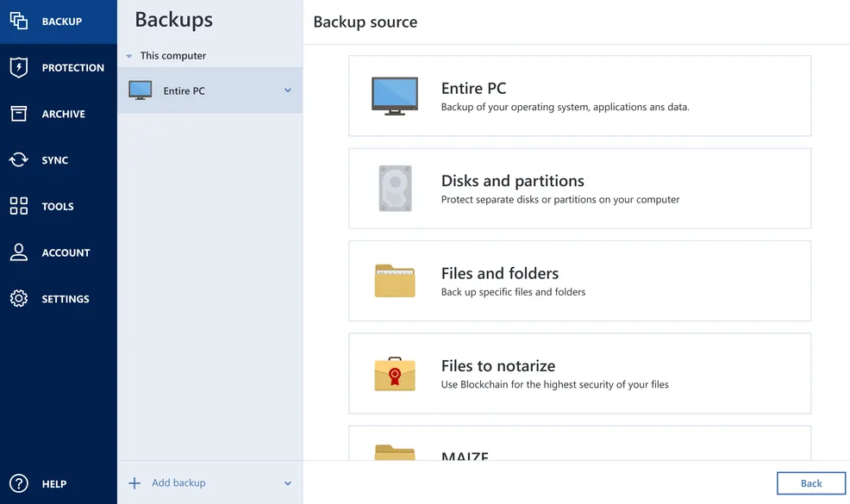Click the Help question mark icon
The width and height of the screenshot is (850, 504).
[18, 483]
